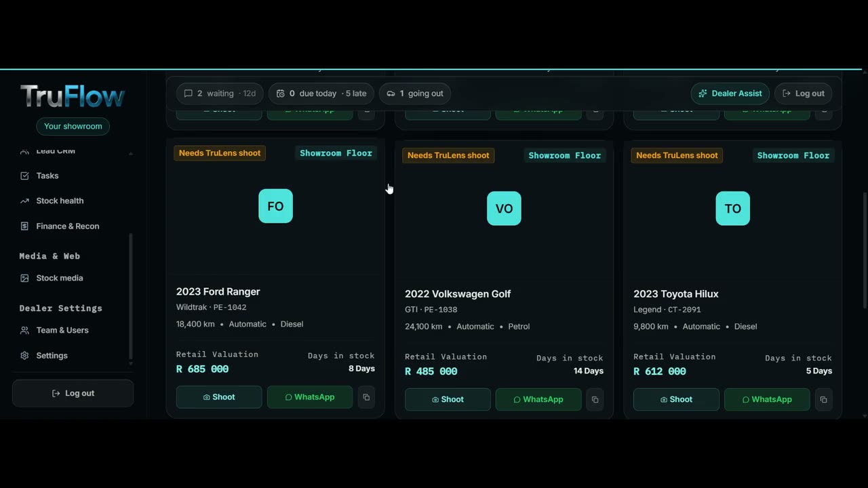Click the sidebar scroll up arrow

click(131, 153)
